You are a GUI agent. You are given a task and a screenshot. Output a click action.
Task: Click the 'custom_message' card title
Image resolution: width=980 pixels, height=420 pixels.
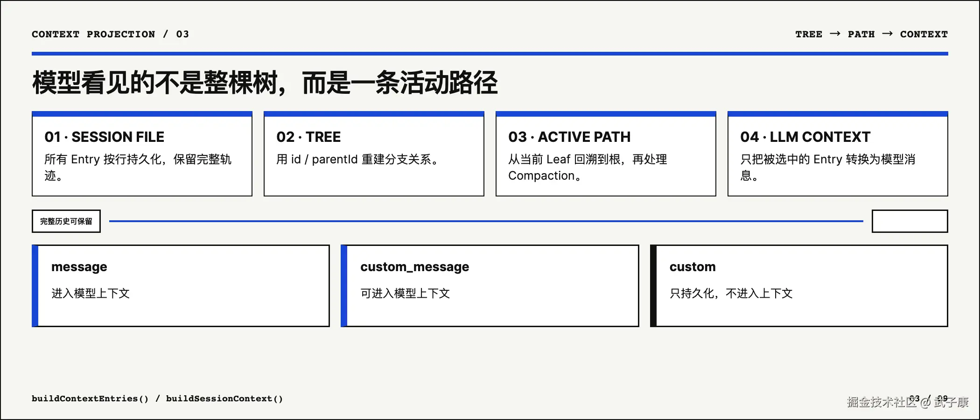415,266
